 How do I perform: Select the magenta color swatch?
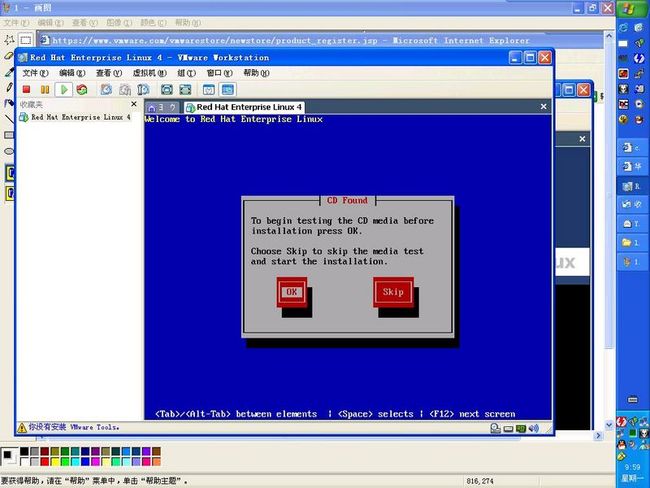95,461
